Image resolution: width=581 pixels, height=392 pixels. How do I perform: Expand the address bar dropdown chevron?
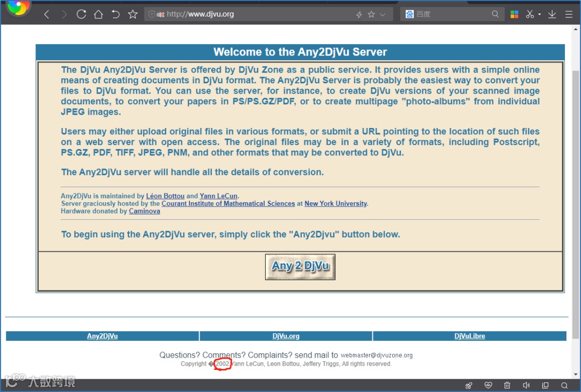pos(383,15)
